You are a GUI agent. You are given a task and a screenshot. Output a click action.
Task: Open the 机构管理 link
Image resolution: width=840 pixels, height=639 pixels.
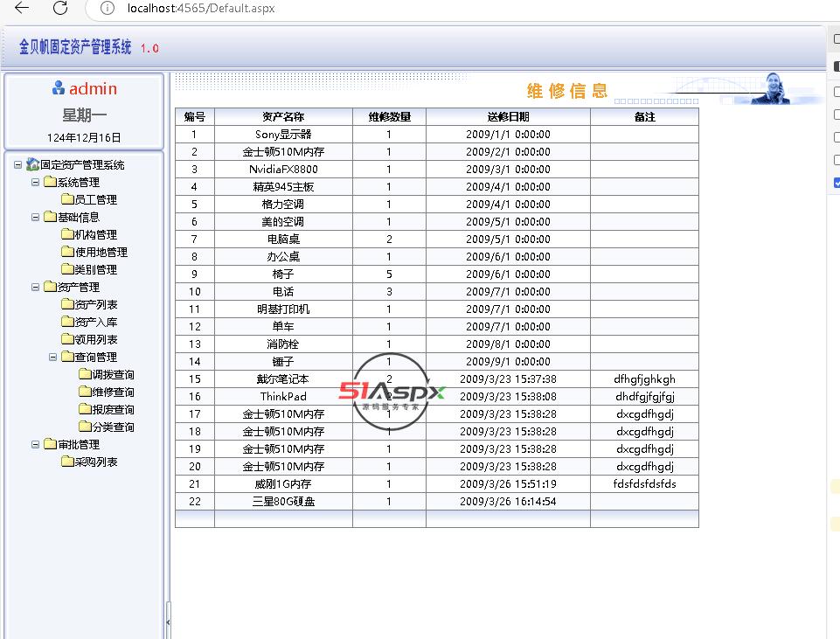pyautogui.click(x=95, y=235)
